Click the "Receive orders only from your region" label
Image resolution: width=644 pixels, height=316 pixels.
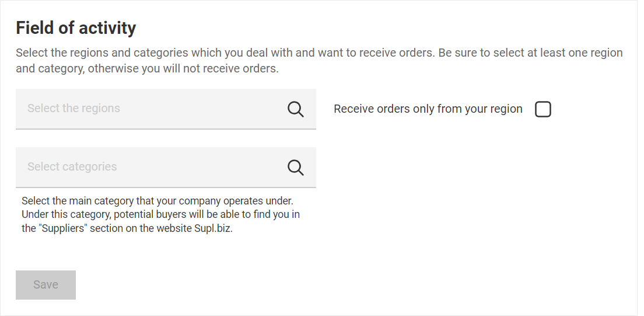click(428, 109)
